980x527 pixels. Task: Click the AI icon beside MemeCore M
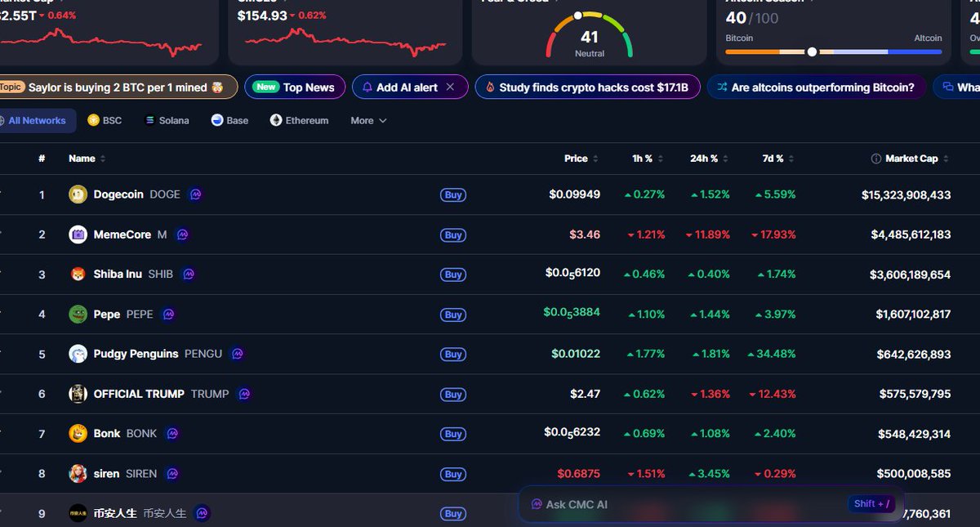183,234
